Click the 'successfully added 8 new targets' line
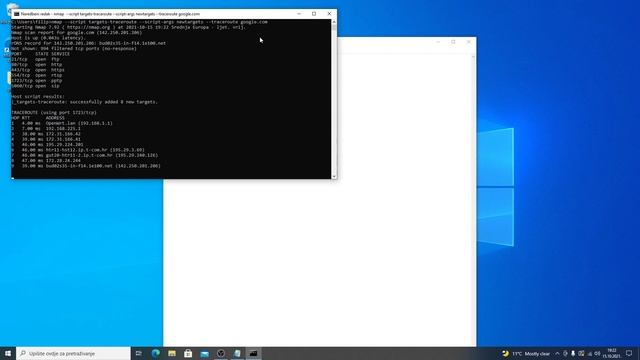Viewport: 640px width, 360px height. click(84, 102)
